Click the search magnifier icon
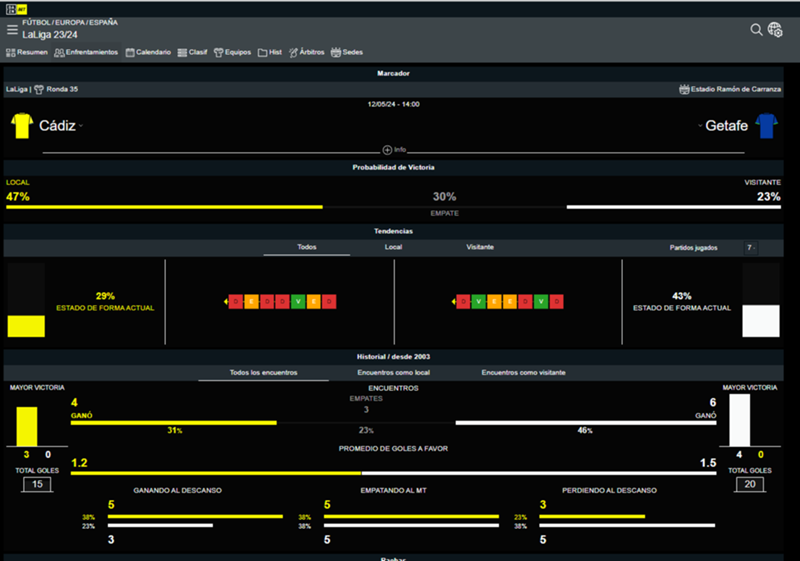The width and height of the screenshot is (800, 561). coord(757,29)
